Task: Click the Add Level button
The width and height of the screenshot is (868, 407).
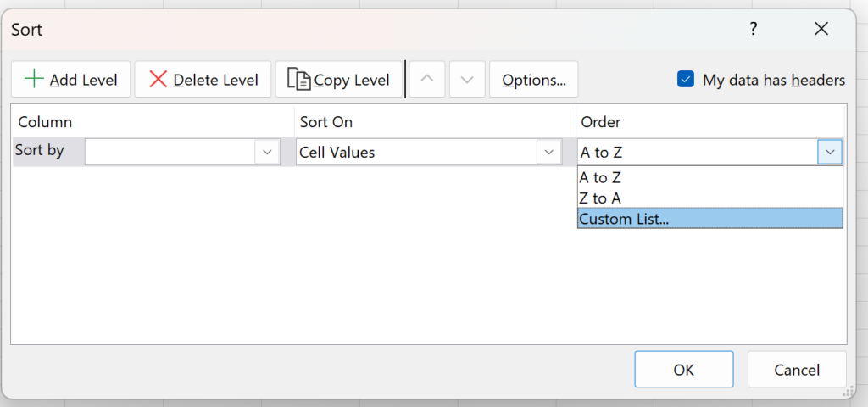Action: (x=71, y=80)
